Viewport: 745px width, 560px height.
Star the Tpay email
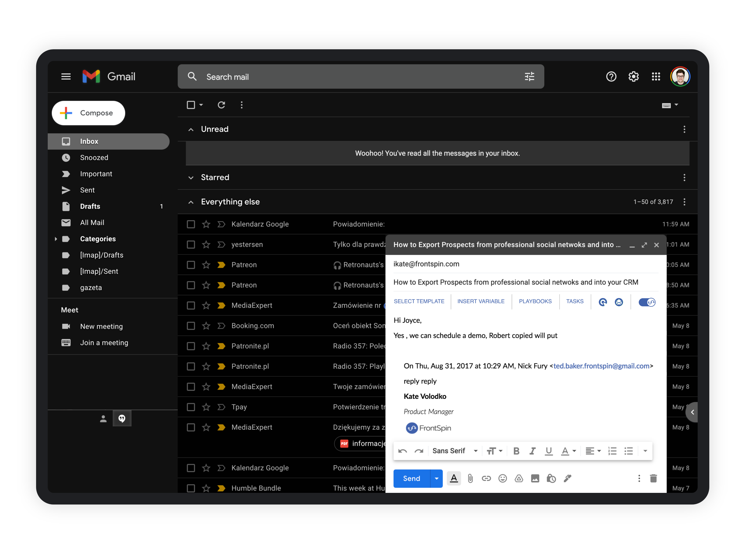206,407
